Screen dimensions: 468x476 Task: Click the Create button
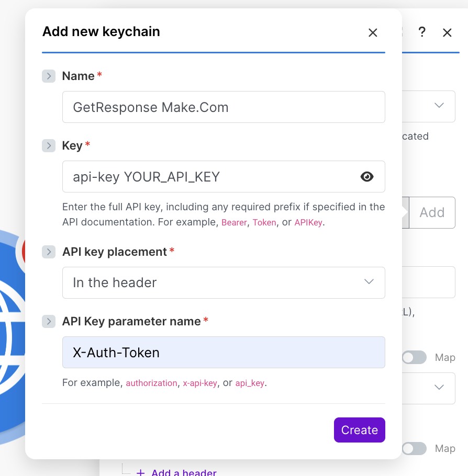(x=360, y=430)
